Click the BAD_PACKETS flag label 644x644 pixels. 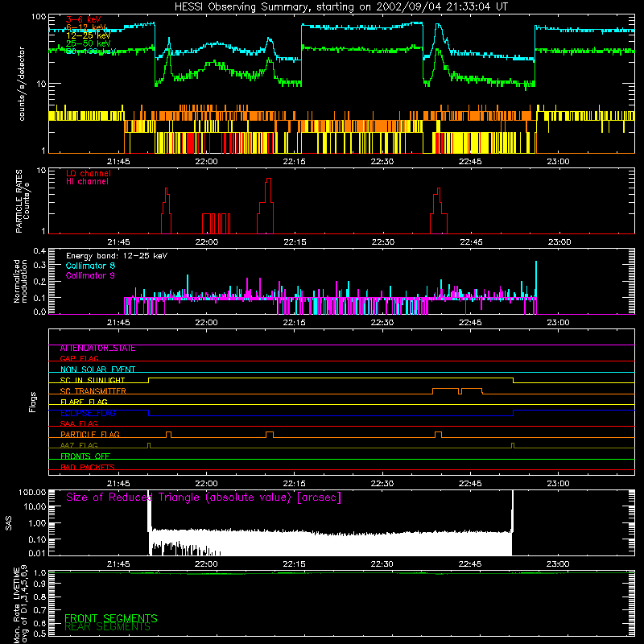click(x=88, y=467)
